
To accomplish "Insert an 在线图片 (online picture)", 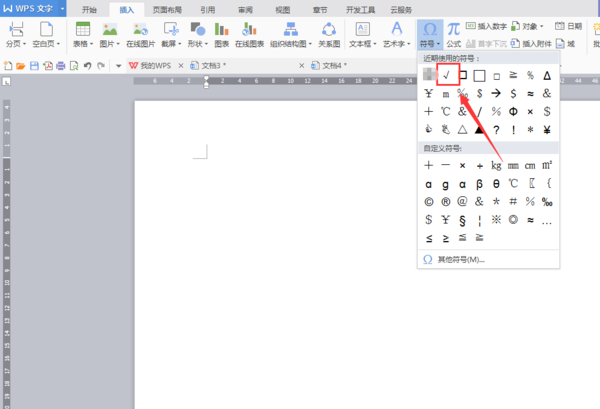I will tap(141, 34).
